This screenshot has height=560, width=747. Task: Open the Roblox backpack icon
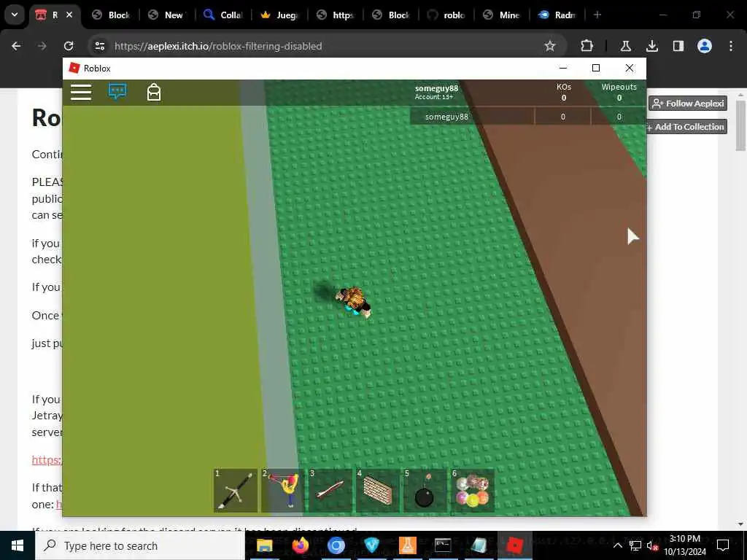[154, 92]
